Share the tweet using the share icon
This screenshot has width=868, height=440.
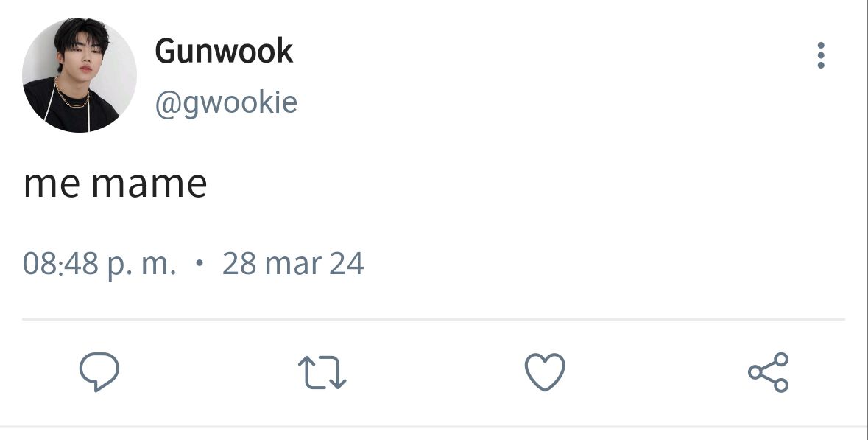point(769,372)
